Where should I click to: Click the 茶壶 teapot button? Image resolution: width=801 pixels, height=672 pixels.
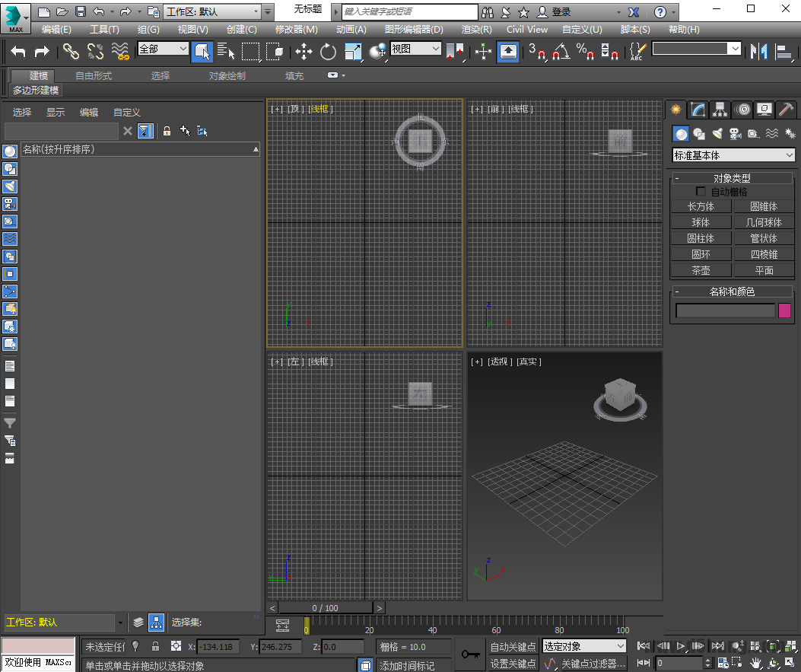coord(701,270)
